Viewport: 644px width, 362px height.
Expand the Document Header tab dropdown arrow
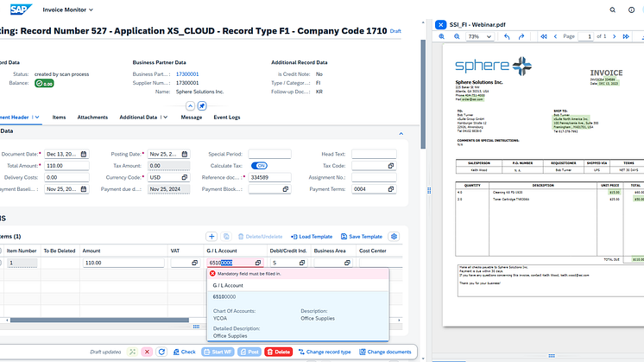pos(37,117)
